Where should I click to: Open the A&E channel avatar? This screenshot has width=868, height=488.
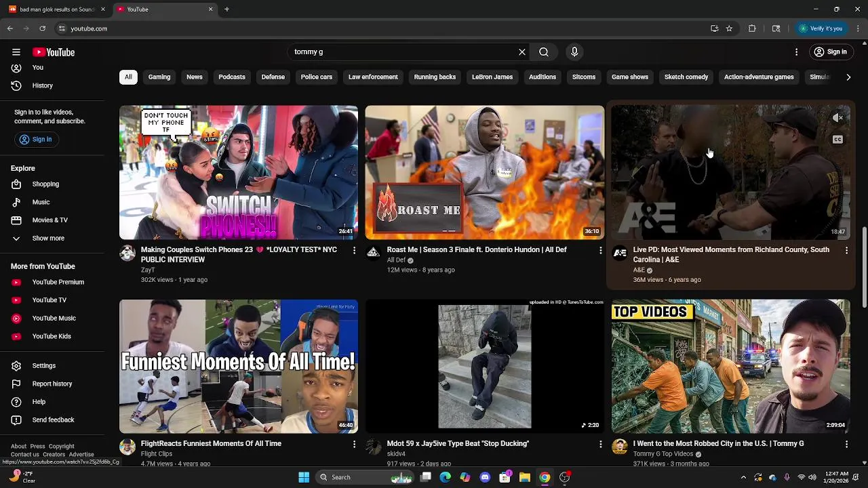[x=620, y=253]
